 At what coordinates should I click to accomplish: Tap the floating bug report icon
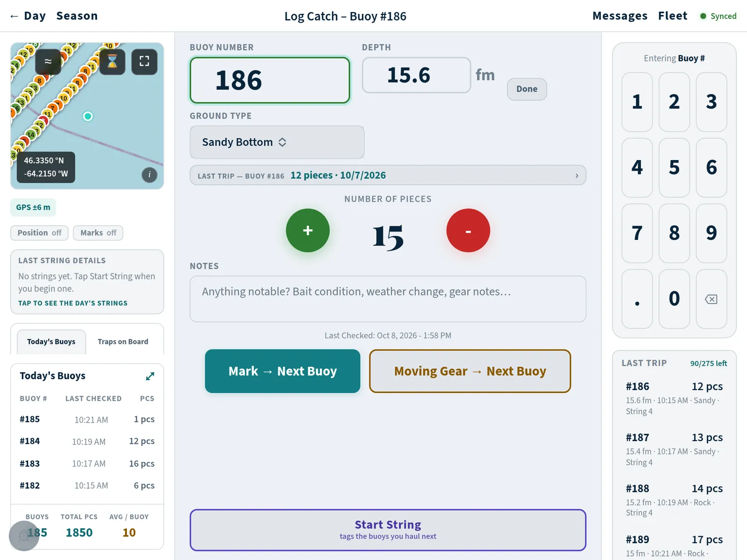24,536
